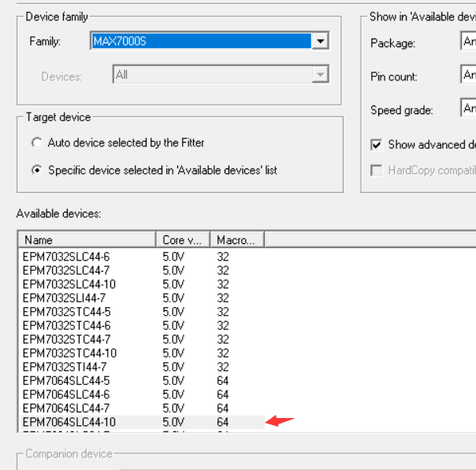The width and height of the screenshot is (476, 470).
Task: Open the Package filter dropdown
Action: click(468, 41)
